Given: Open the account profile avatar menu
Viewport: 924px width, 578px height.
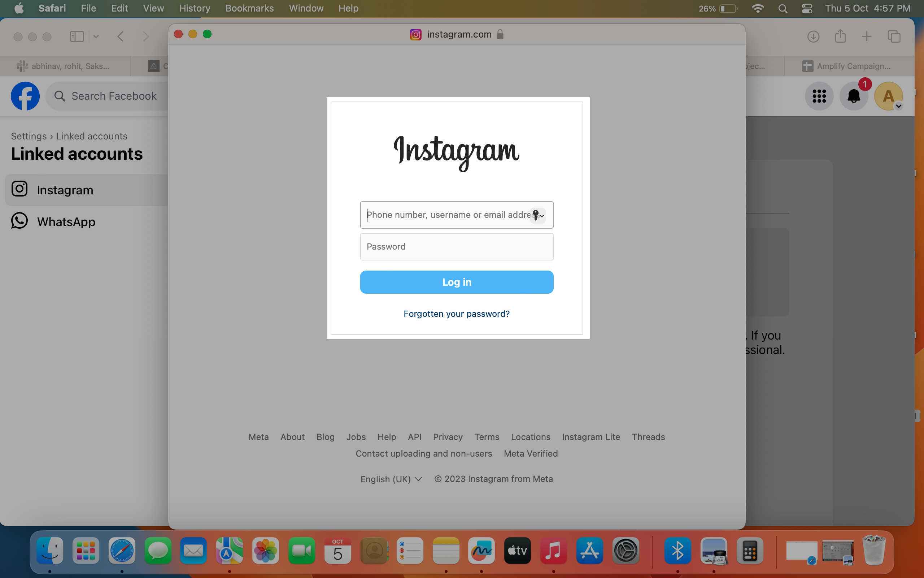Looking at the screenshot, I should click(x=889, y=96).
